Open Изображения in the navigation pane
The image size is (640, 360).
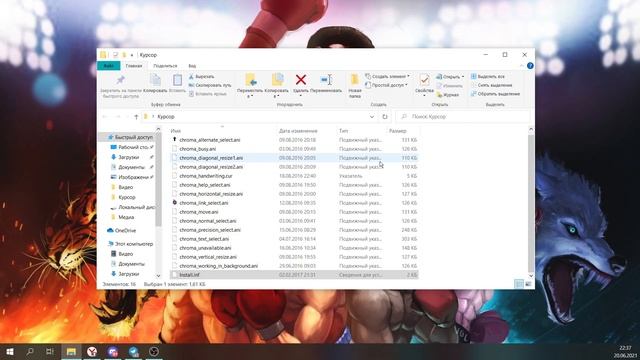[x=131, y=178]
